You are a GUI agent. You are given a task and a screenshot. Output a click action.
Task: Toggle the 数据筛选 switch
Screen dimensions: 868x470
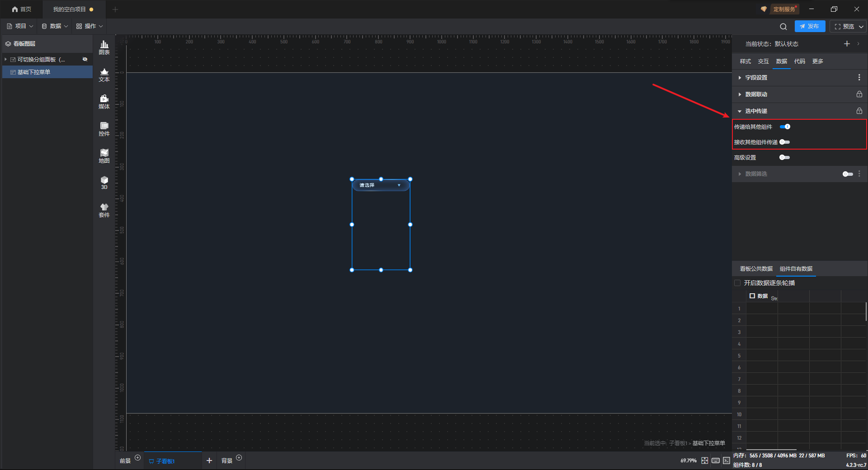point(848,174)
